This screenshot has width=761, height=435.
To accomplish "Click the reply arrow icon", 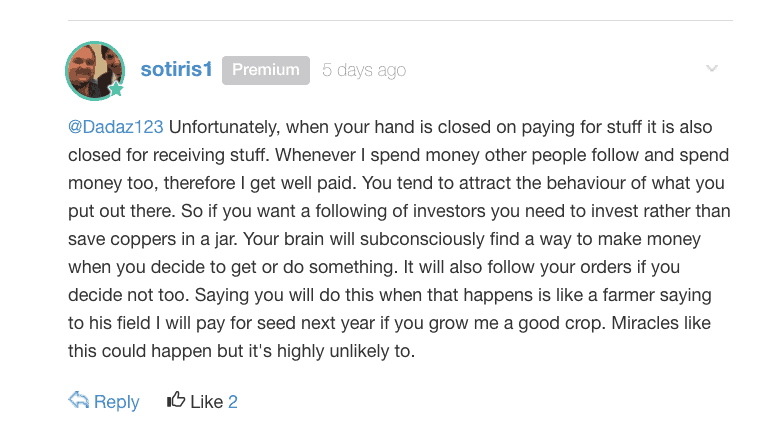I will point(78,401).
